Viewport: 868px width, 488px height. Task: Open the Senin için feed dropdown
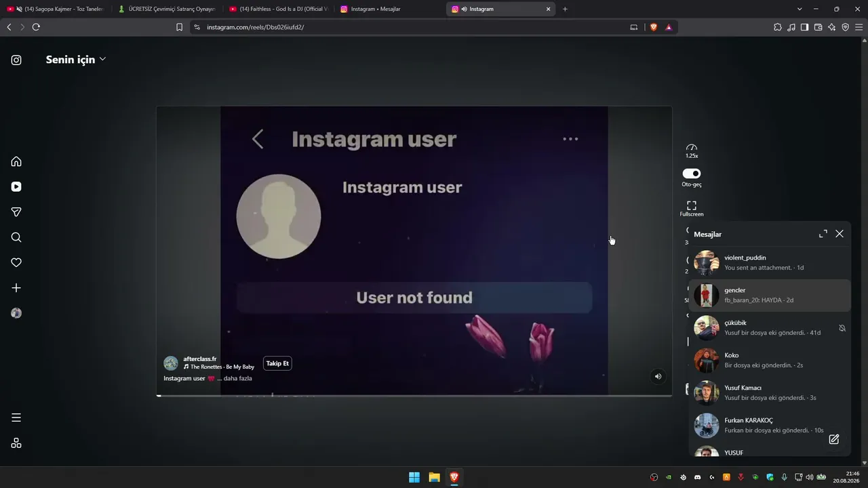coord(75,60)
